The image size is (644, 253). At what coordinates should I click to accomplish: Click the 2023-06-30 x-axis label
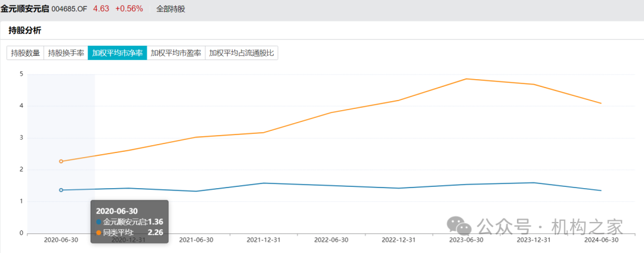tap(466, 240)
